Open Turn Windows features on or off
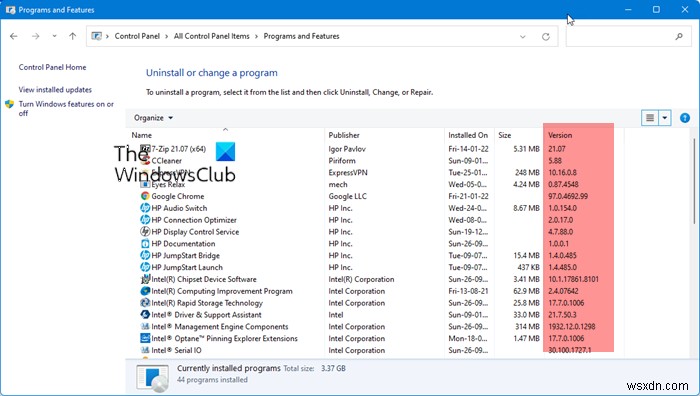Viewport: 700px width, 396px height. coord(66,108)
